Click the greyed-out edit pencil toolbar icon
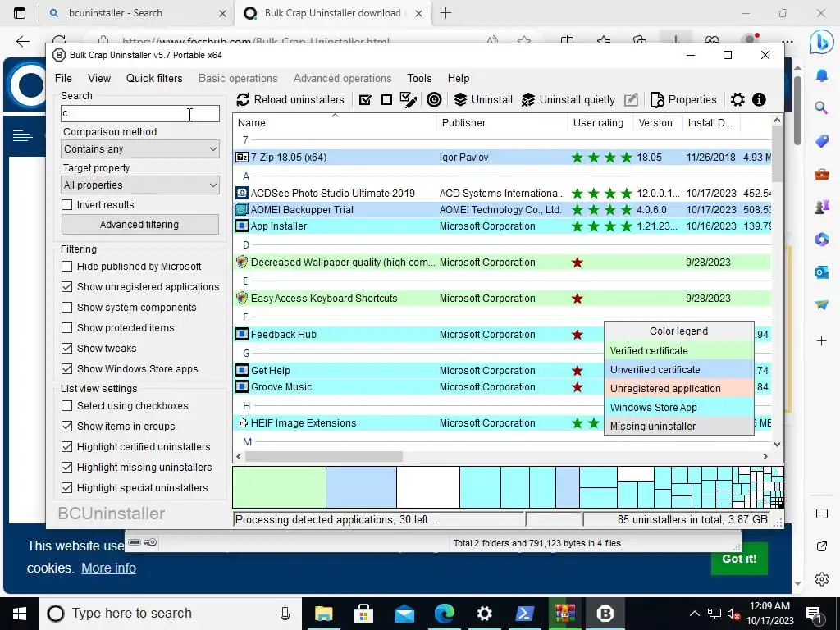The width and height of the screenshot is (840, 630). pos(631,99)
